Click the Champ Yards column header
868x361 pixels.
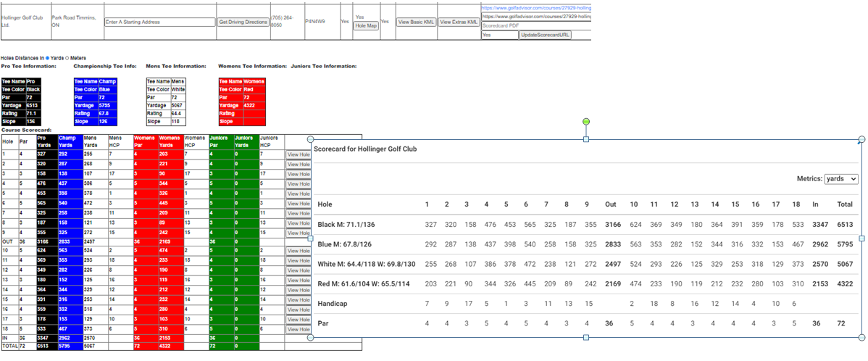70,141
